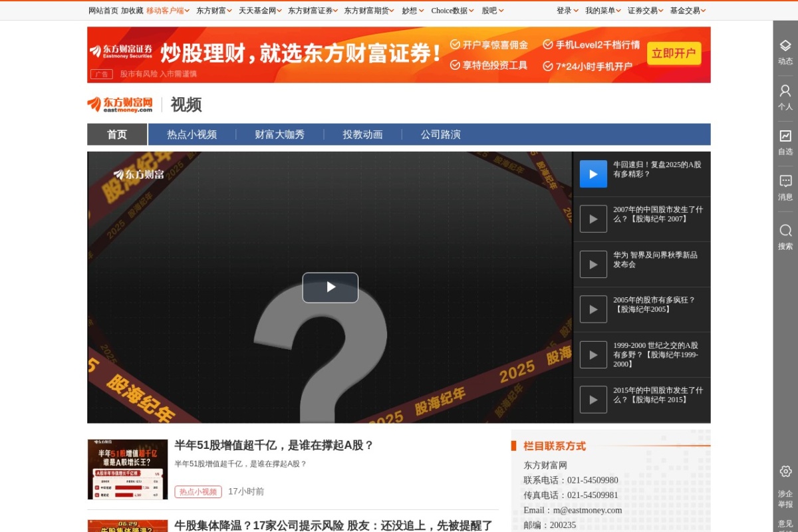Click 联系电话：021-54509980 text
This screenshot has width=798, height=532.
[x=571, y=480]
